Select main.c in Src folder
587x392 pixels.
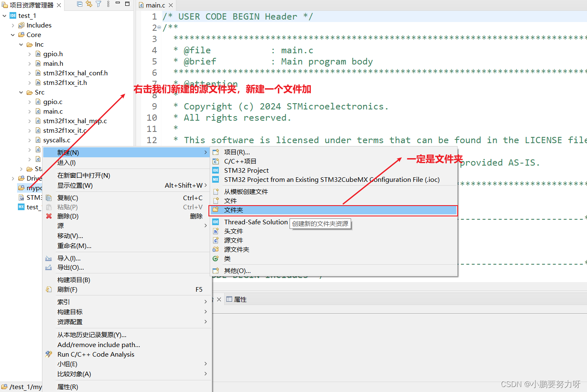[x=53, y=111]
